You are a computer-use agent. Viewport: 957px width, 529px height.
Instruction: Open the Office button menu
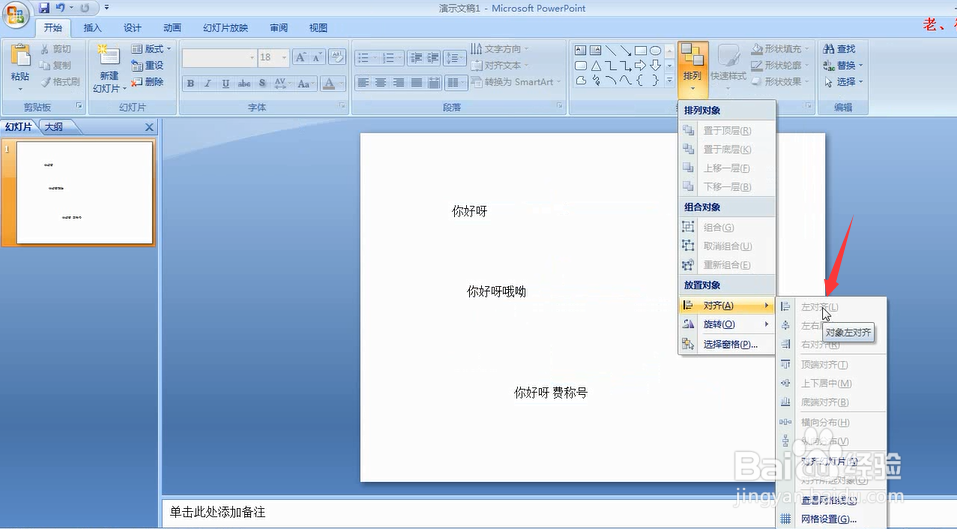tap(15, 14)
